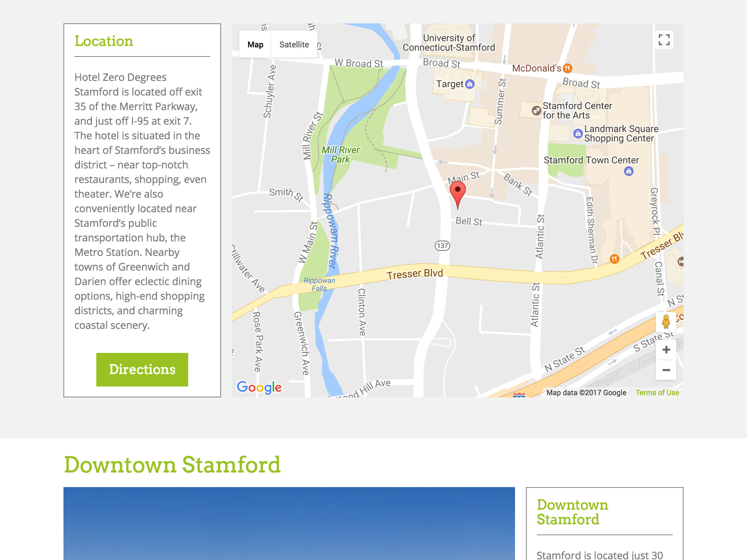Click restaurant marker on Tresser Blvd
The image size is (747, 560).
(614, 259)
